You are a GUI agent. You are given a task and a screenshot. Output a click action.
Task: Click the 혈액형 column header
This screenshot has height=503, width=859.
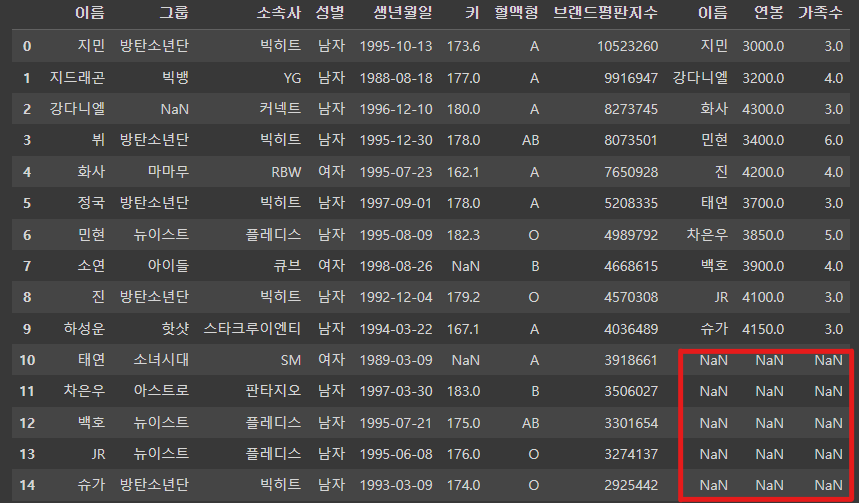tap(516, 13)
